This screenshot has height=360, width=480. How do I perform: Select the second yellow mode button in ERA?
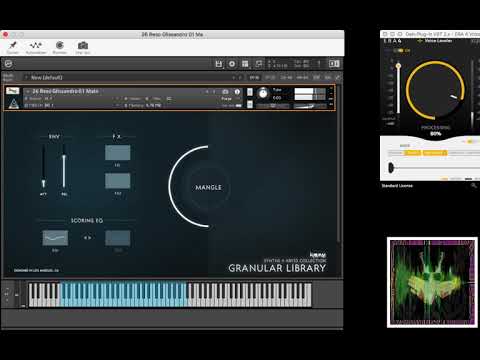(435, 153)
